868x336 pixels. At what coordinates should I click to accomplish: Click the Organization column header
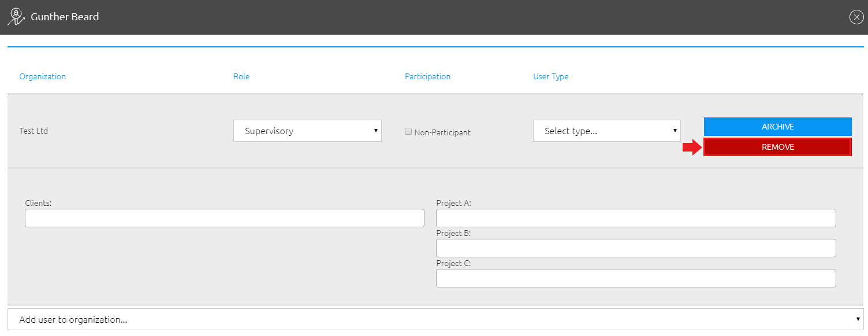click(x=43, y=76)
